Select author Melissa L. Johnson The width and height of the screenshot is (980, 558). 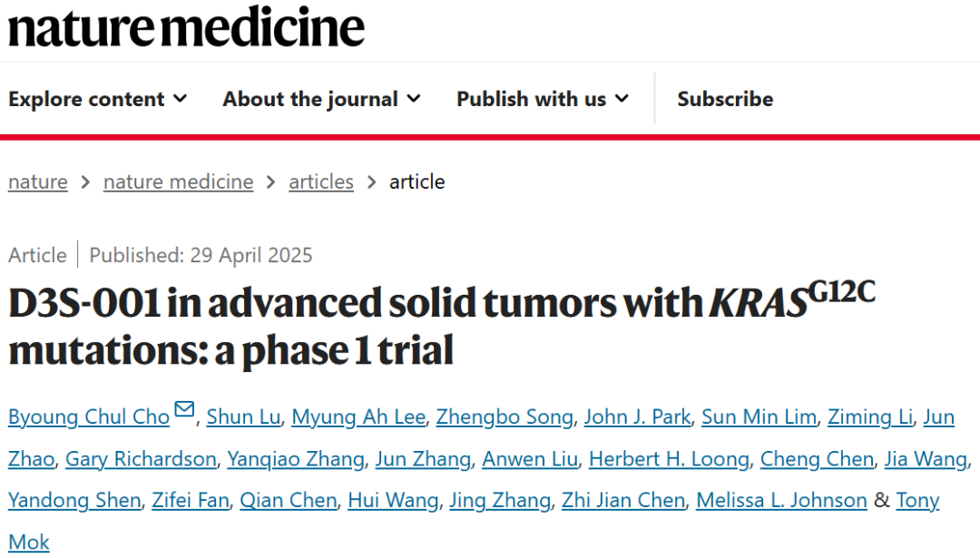pyautogui.click(x=781, y=500)
